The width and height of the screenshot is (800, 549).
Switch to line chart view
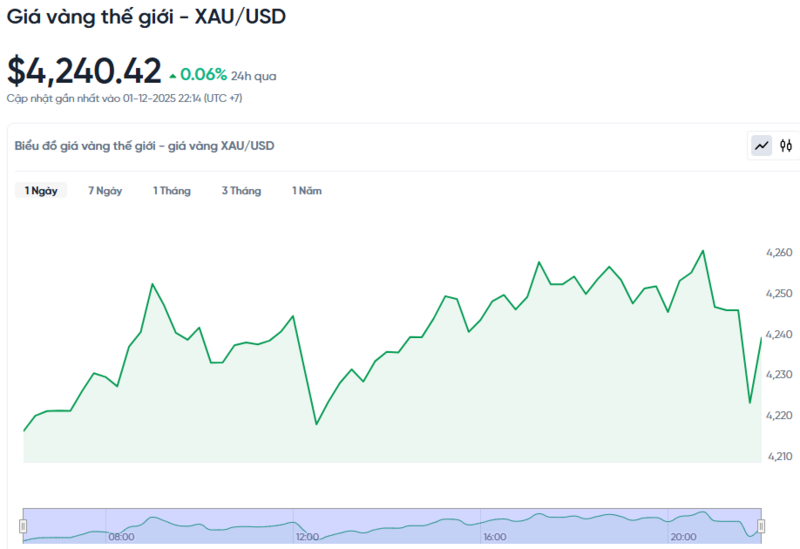coord(762,146)
